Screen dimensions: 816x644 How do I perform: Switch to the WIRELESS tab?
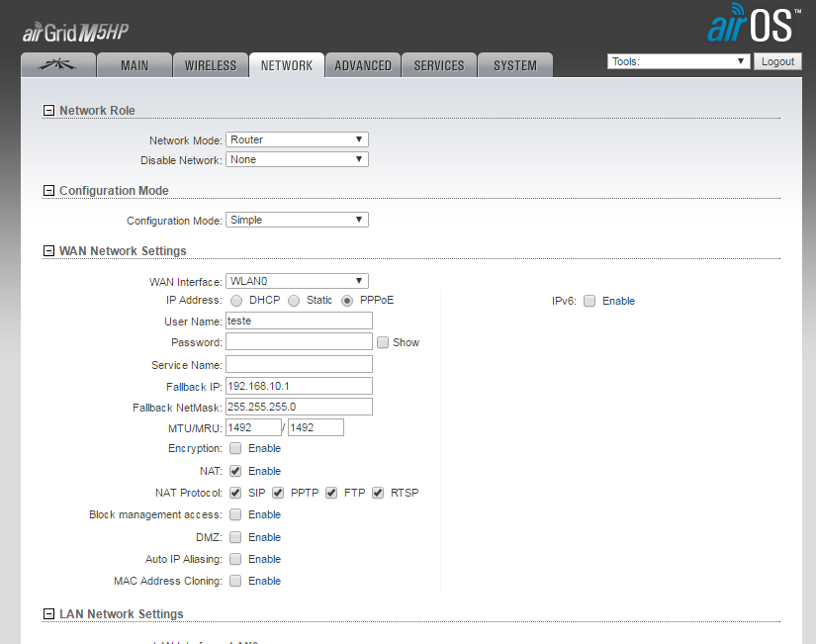[x=211, y=65]
